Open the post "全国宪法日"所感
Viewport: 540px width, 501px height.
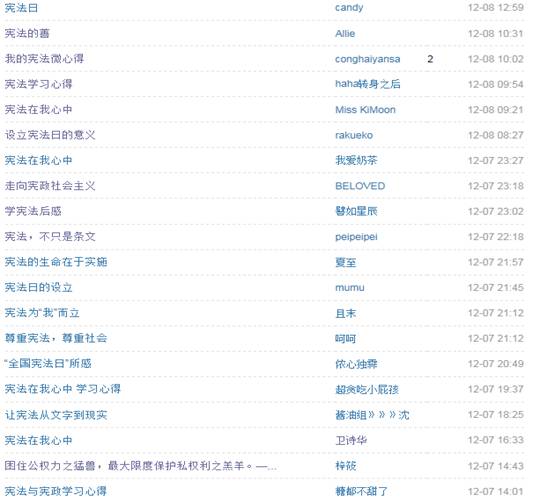pyautogui.click(x=48, y=364)
